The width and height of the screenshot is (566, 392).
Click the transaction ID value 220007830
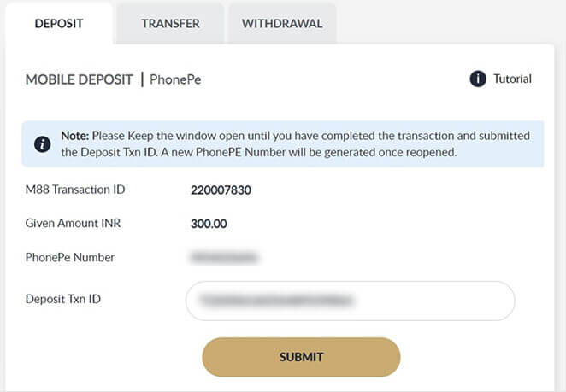coord(221,190)
